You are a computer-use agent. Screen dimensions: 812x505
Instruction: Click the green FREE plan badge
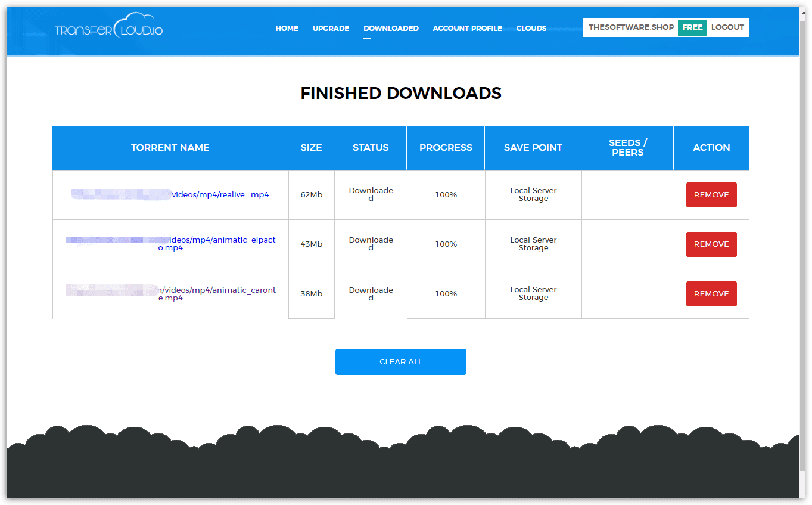point(692,27)
